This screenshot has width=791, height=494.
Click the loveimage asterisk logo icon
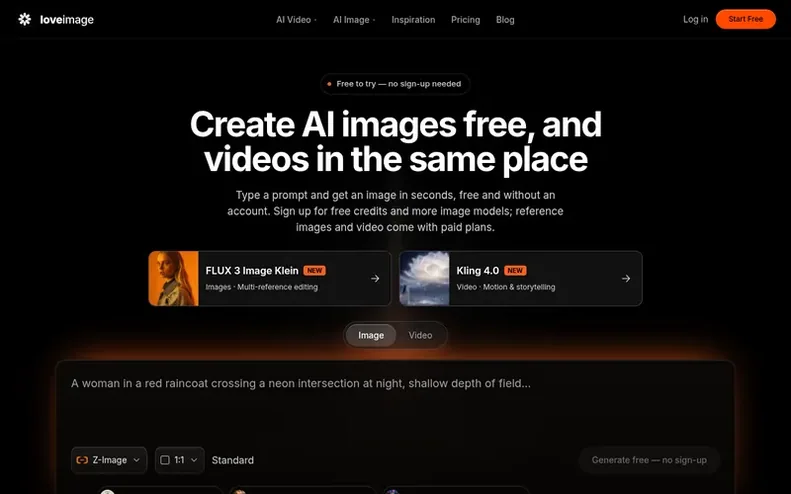coord(25,19)
